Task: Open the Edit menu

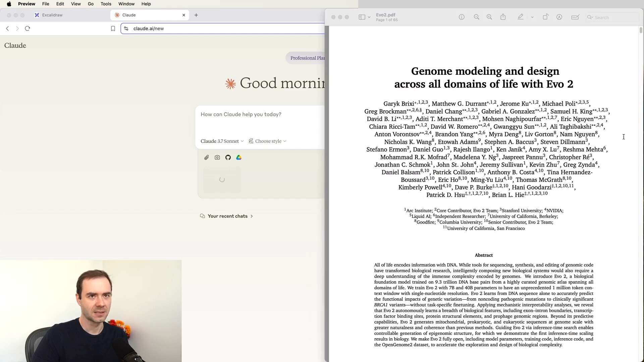Action: 60,4
